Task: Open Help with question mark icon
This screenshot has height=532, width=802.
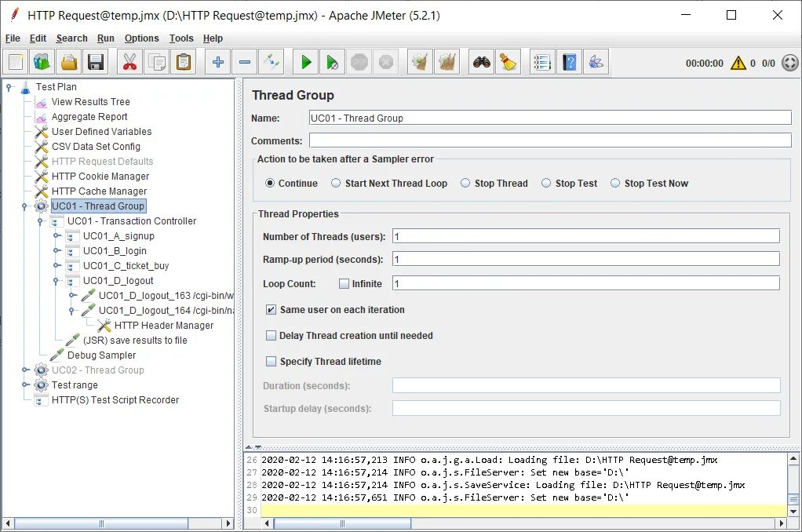Action: 569,63
